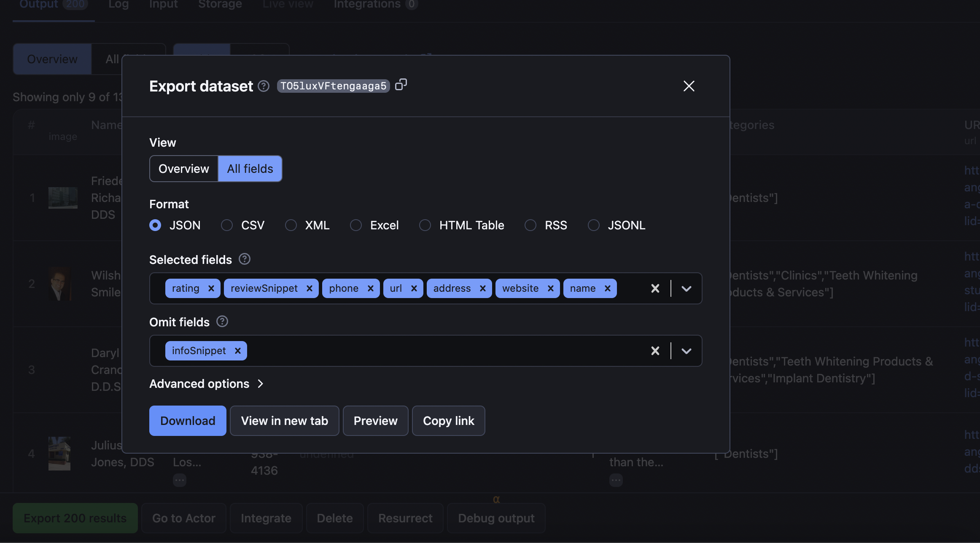Expand the Selected fields dropdown
Screen dimensions: 980x543
click(687, 288)
